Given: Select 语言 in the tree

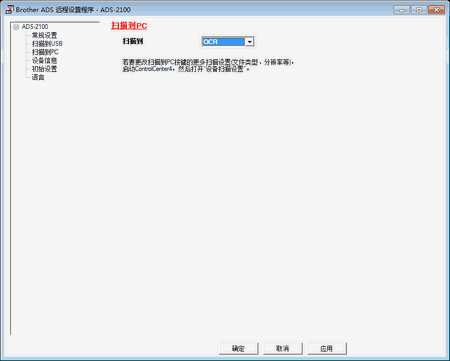Looking at the screenshot, I should pyautogui.click(x=38, y=77).
